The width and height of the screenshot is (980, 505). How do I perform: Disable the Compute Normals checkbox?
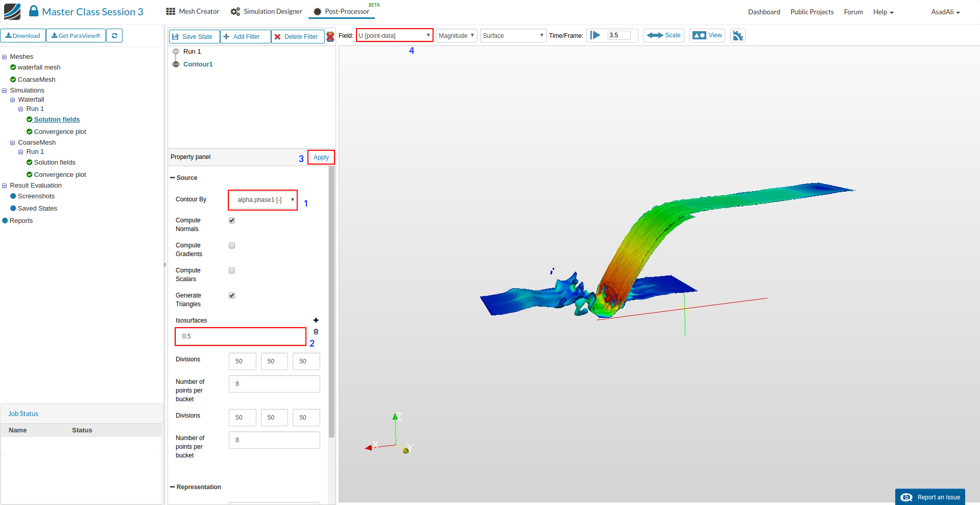pyautogui.click(x=232, y=221)
